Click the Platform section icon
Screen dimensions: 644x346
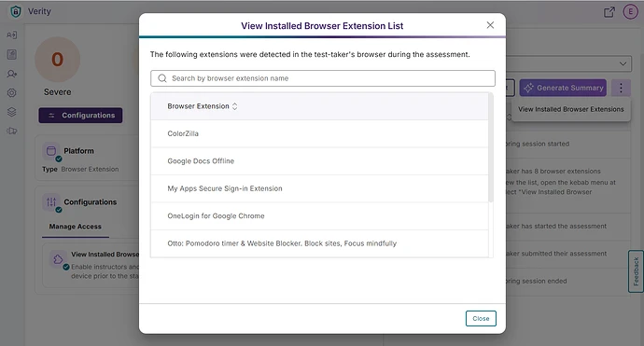pos(51,151)
